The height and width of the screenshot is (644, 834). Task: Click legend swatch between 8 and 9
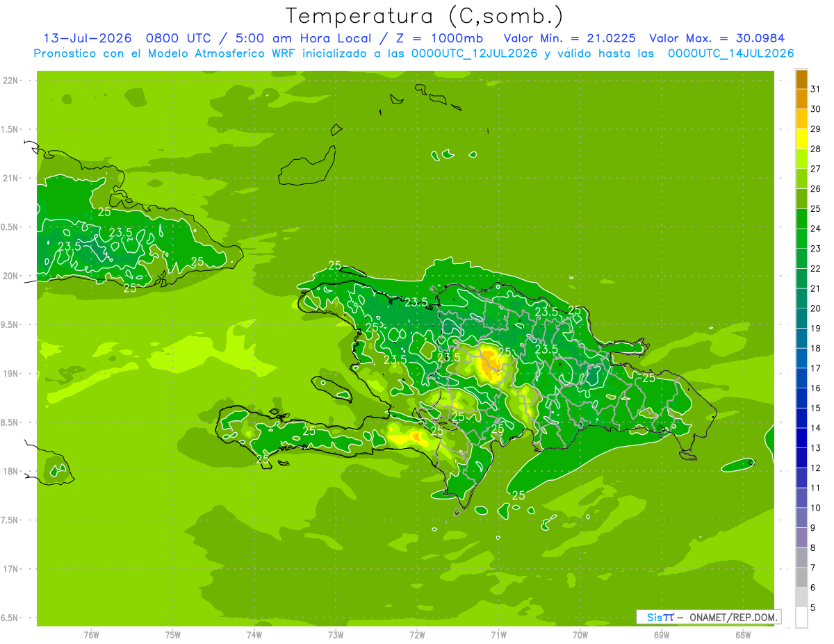point(801,538)
